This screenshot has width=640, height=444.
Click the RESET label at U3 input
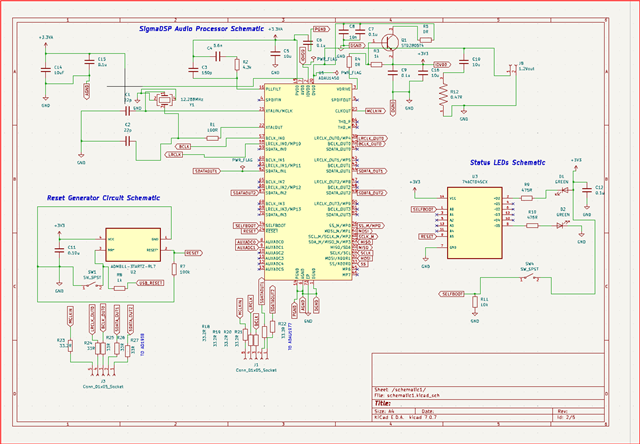pos(427,236)
